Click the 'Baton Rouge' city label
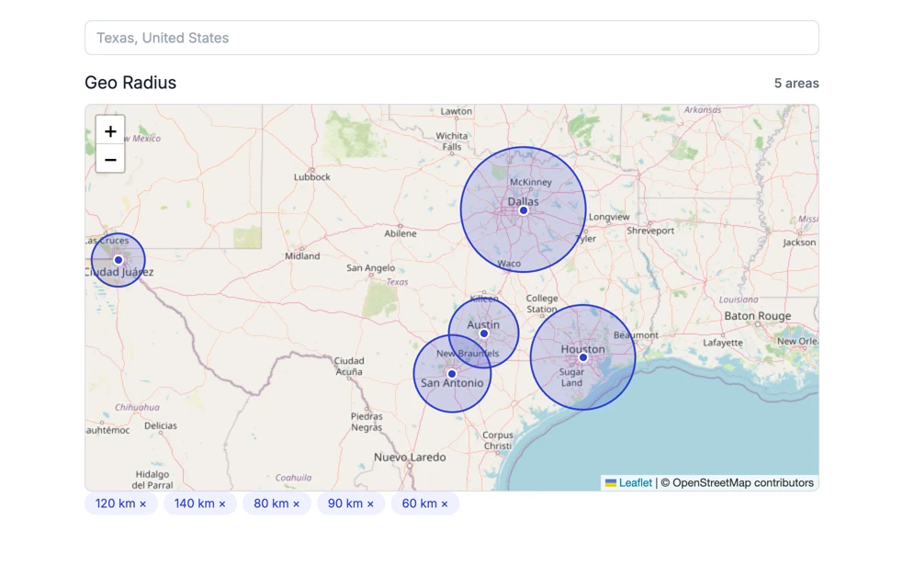 757,316
